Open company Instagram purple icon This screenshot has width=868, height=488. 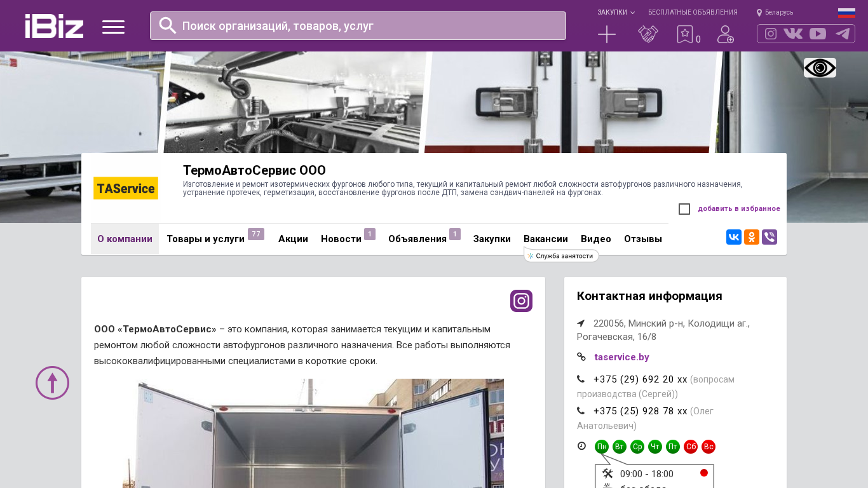coord(521,301)
